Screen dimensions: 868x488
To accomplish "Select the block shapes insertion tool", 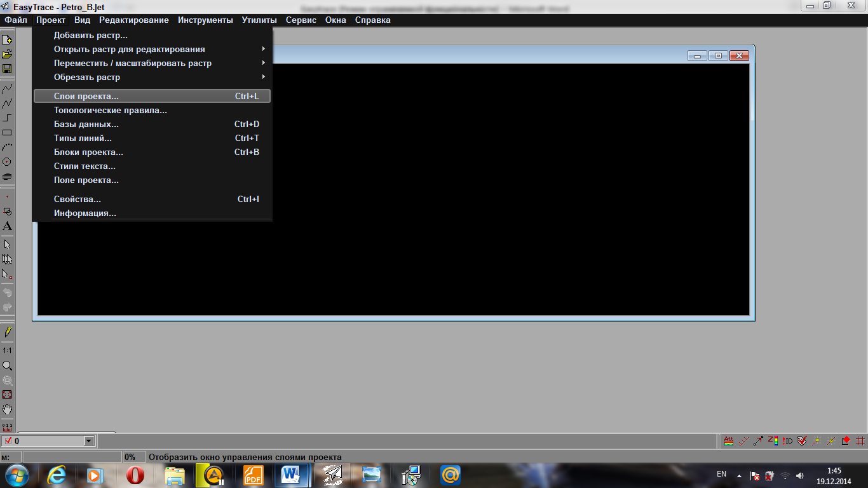I will 7,212.
